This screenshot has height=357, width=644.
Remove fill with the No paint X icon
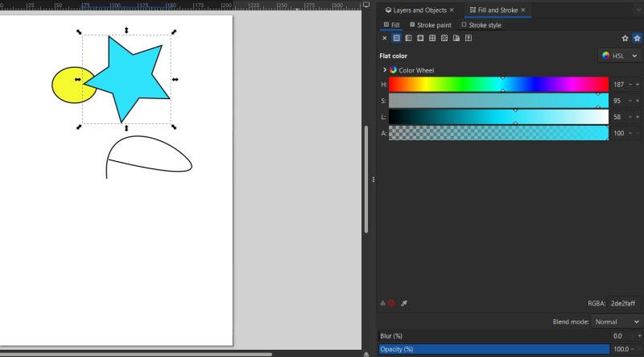[385, 38]
